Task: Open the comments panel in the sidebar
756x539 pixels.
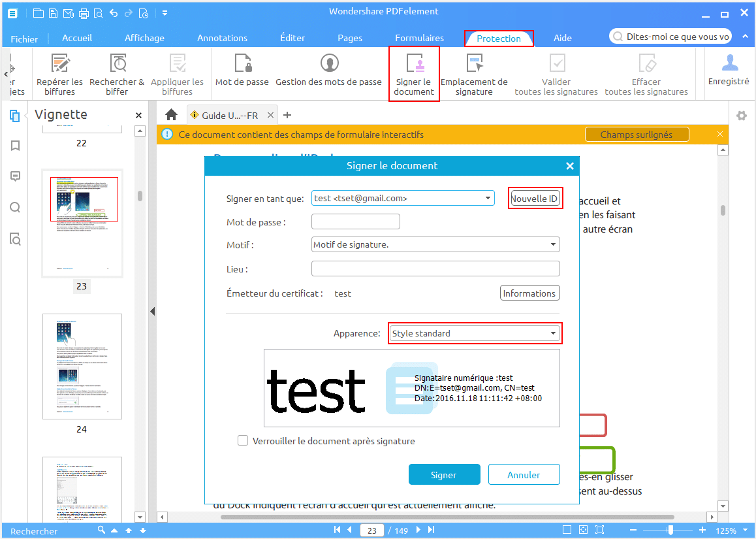Action: [15, 176]
